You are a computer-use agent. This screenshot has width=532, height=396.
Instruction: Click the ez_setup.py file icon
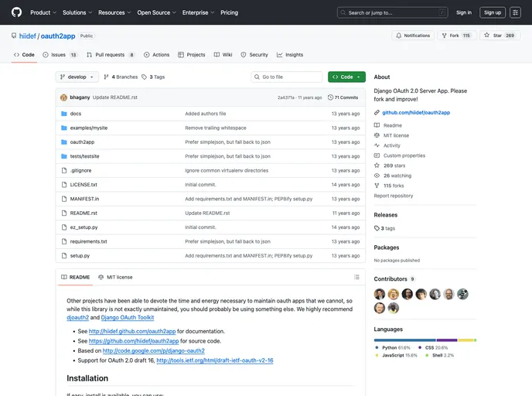pyautogui.click(x=63, y=227)
